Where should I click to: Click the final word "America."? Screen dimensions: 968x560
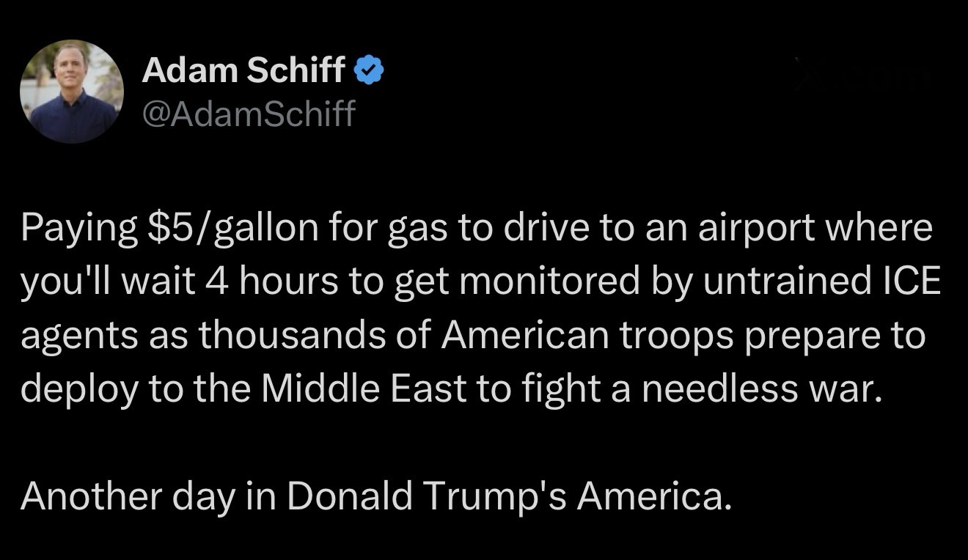[654, 496]
